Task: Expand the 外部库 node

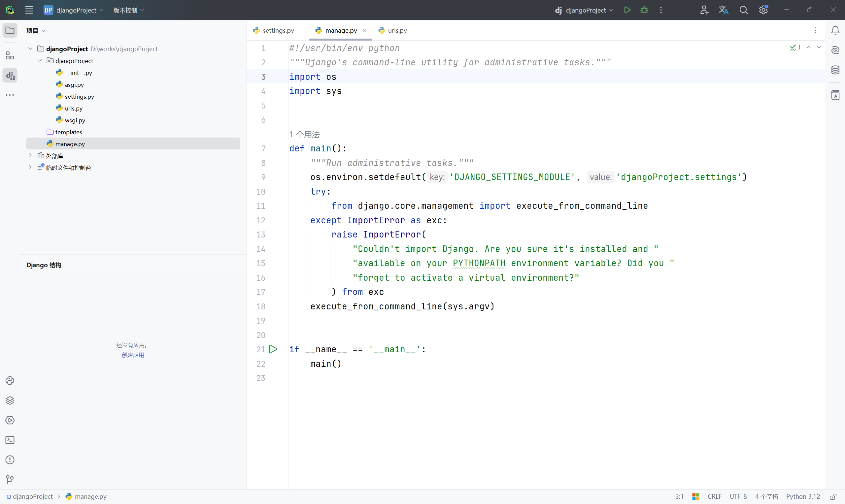Action: tap(30, 156)
